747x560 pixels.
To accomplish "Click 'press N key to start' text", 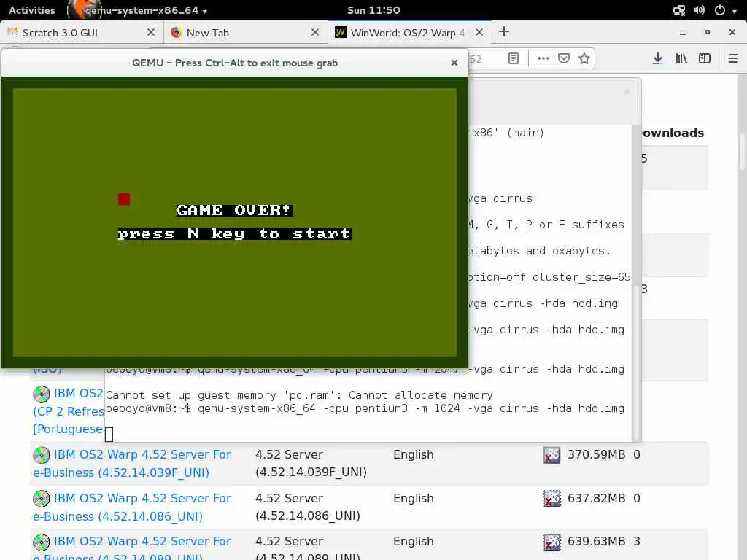I will tap(234, 233).
